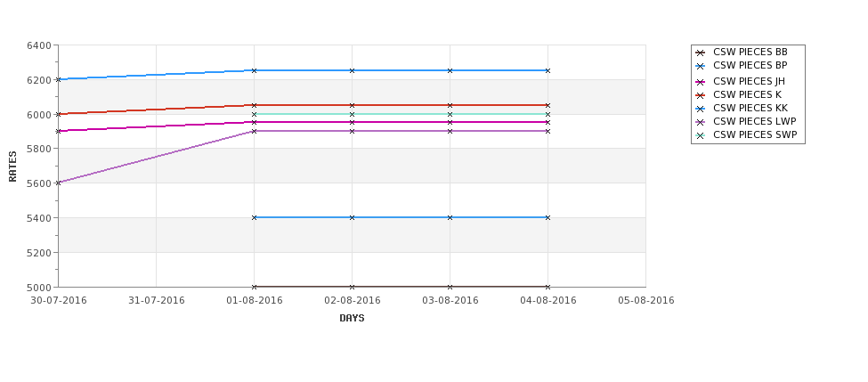
Task: Click the DAYS axis title
Action: click(352, 319)
